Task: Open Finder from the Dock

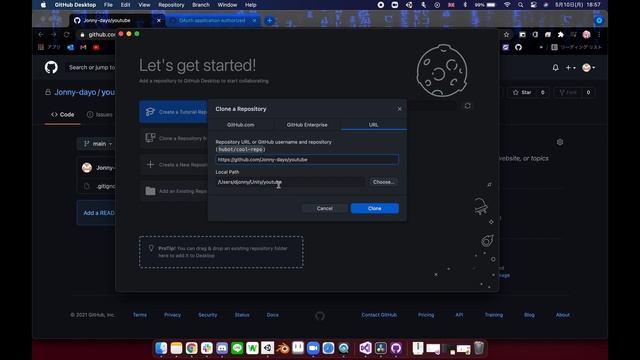Action: 161,348
